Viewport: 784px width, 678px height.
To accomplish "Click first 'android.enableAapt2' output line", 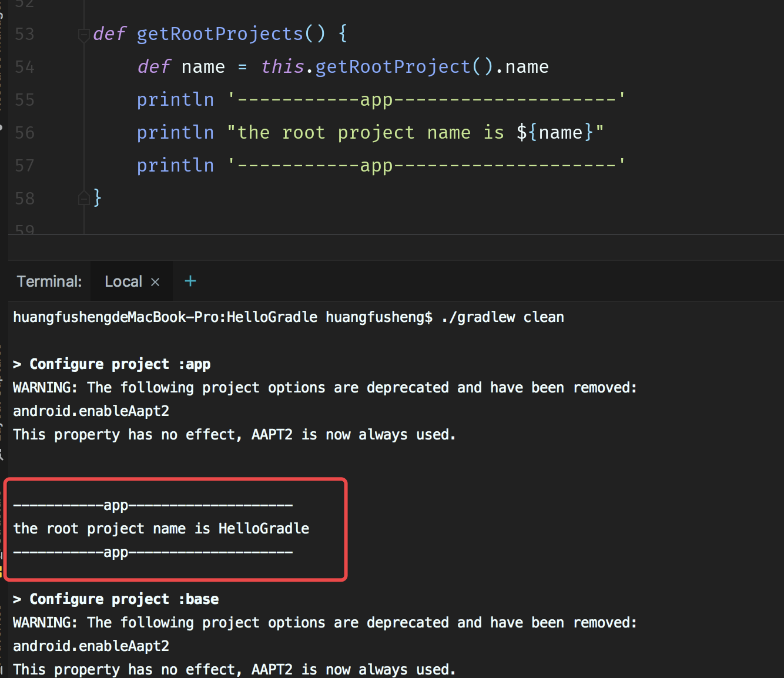I will point(91,411).
